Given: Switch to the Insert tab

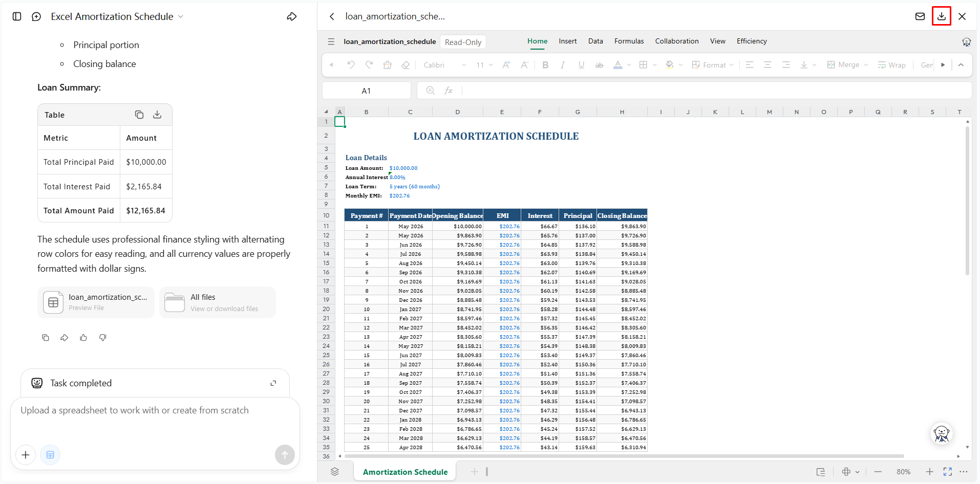Looking at the screenshot, I should [567, 41].
